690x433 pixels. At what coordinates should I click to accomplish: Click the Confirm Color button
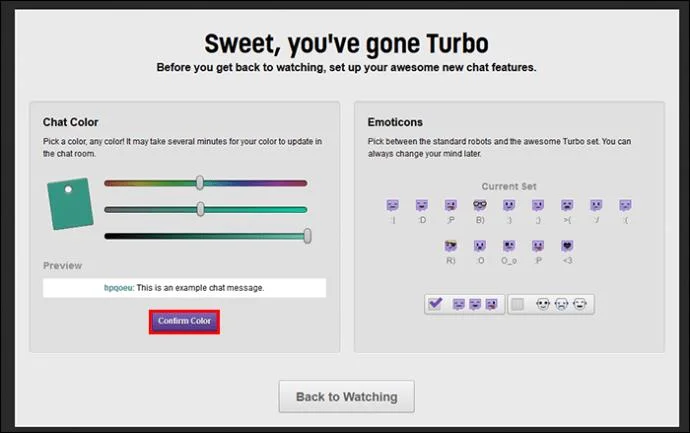(184, 321)
